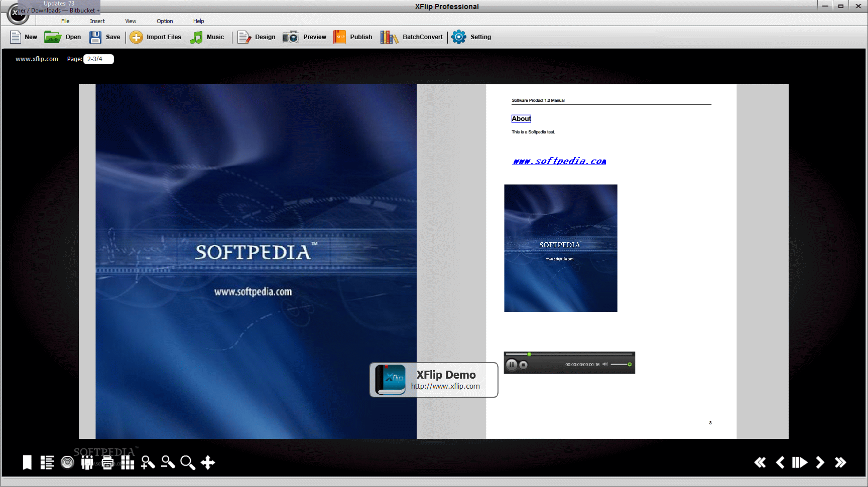Viewport: 868px width, 487px height.
Task: Click the www.xflip.com link at top left
Action: coord(37,59)
